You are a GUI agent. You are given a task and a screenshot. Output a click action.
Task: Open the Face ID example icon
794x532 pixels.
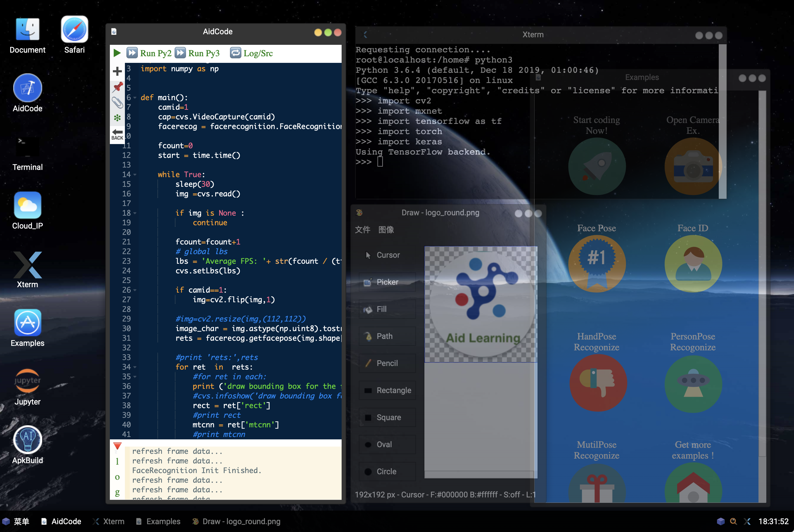[693, 264]
